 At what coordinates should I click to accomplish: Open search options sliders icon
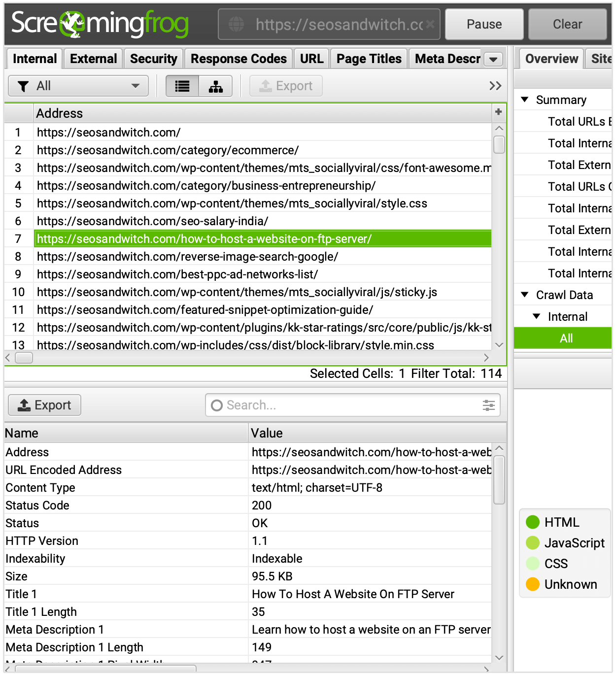[x=488, y=405]
